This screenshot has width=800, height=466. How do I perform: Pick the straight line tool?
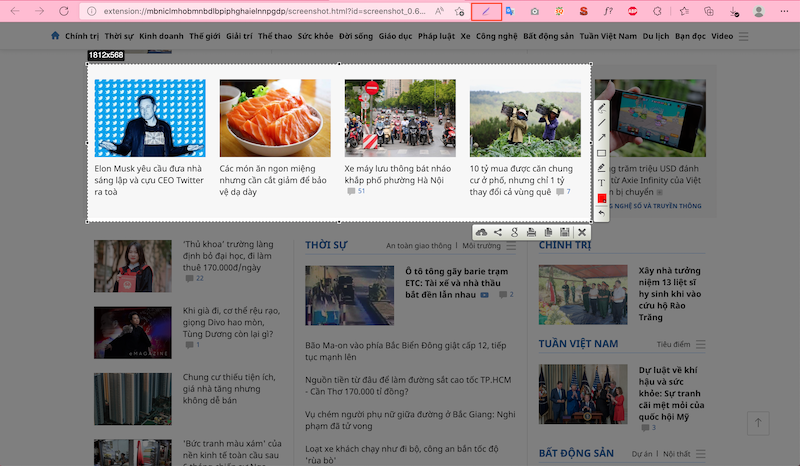point(602,122)
